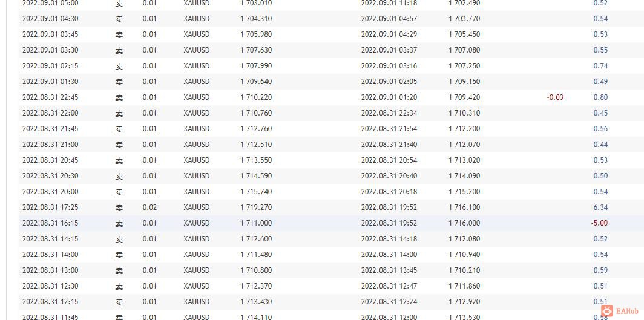Click the sell icon in the 2022.09.01 04:30 row
Viewport: 644px width, 320px height.
tap(119, 19)
